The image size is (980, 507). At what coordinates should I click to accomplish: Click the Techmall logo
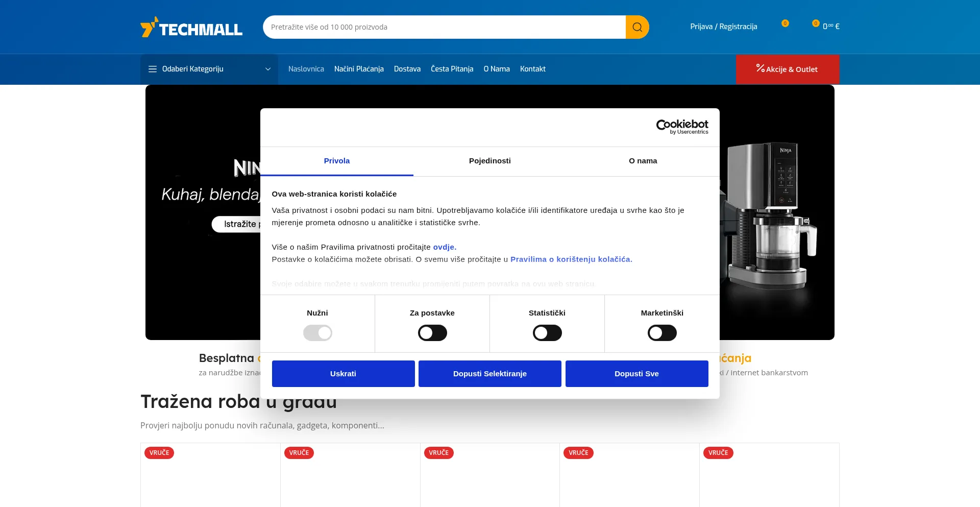(x=191, y=28)
